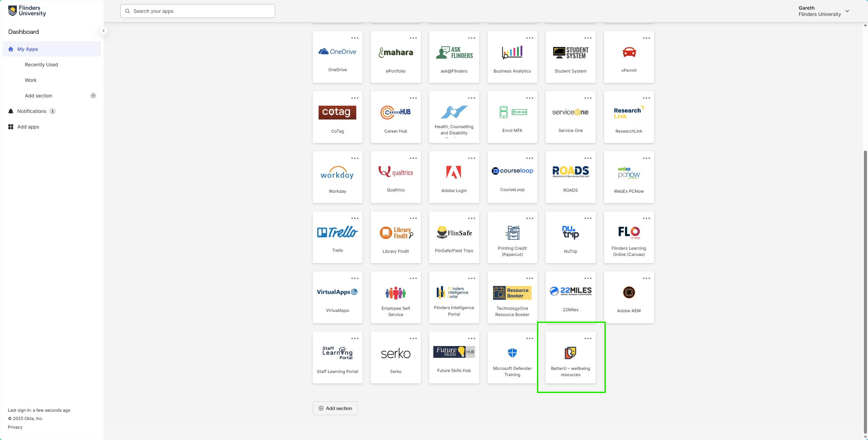The height and width of the screenshot is (440, 868).
Task: Launch the Trello app icon
Action: (x=337, y=232)
